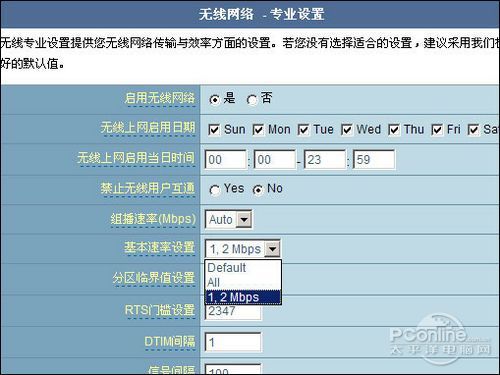Uncheck the Mon checkbox
This screenshot has height=375, width=500.
258,130
